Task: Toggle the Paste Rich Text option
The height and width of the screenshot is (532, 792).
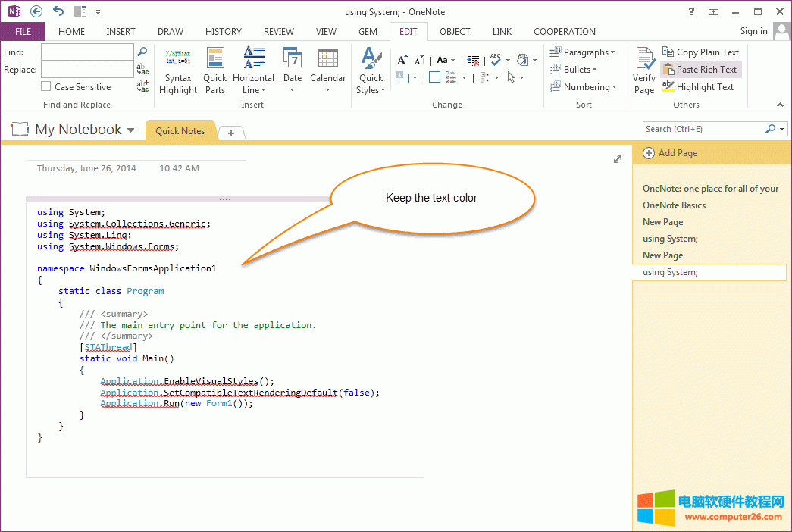Action: [700, 70]
